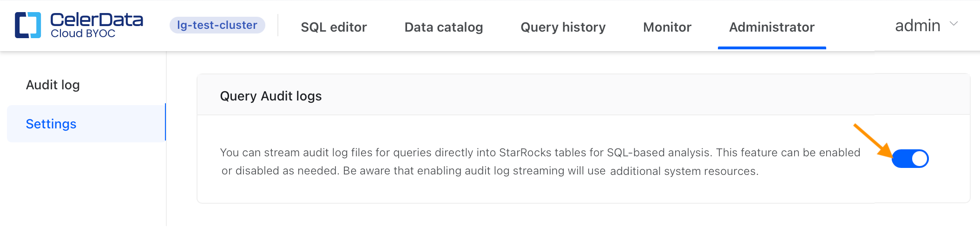This screenshot has width=980, height=227.
Task: Select Settings in the left sidebar
Action: tap(51, 124)
